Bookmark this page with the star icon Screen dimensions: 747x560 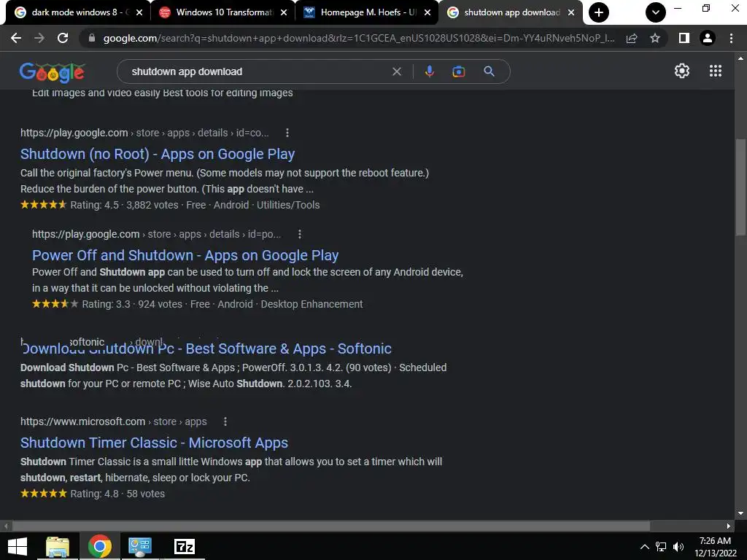point(655,38)
